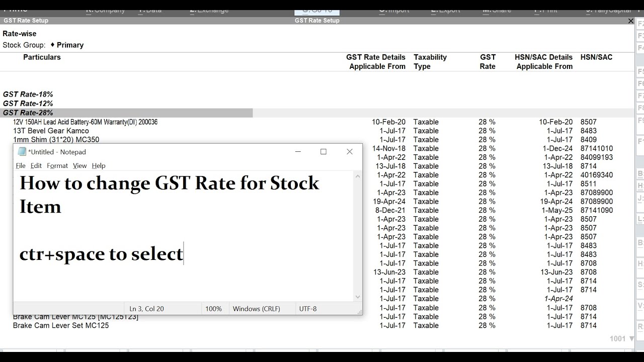The width and height of the screenshot is (644, 362).
Task: Click Notepad scrollbar up arrow
Action: 358,176
